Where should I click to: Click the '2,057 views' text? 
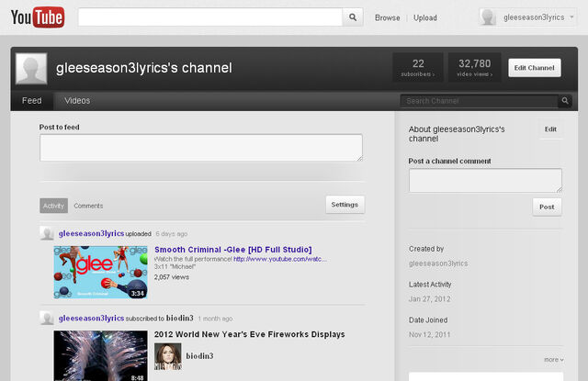172,277
